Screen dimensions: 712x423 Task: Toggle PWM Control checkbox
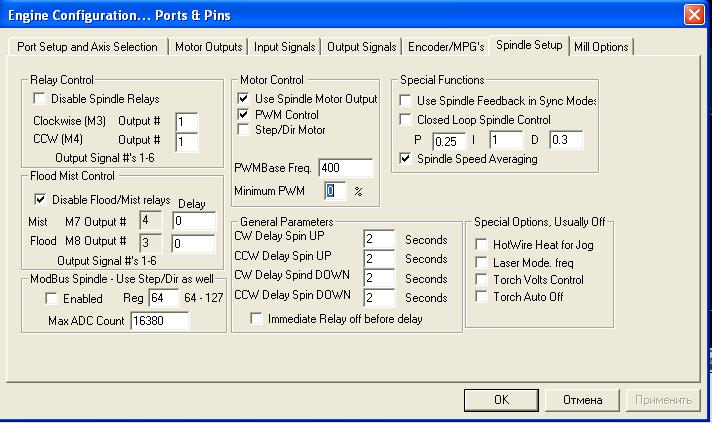[x=243, y=115]
